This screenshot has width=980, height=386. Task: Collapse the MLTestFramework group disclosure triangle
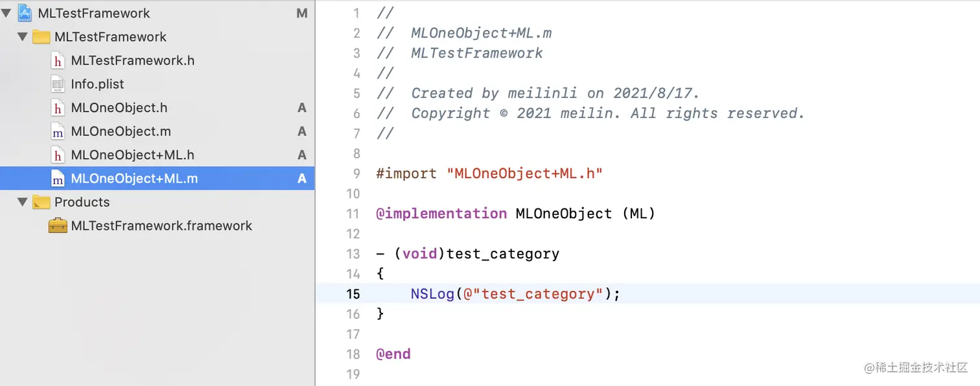(23, 37)
